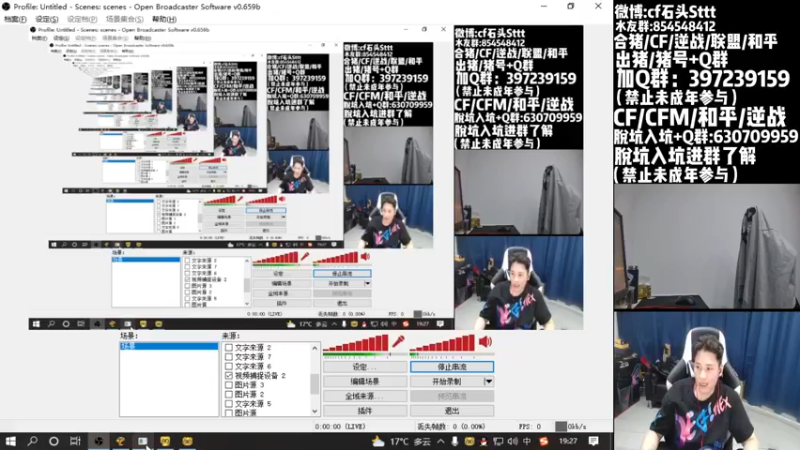Image resolution: width=800 pixels, height=450 pixels.
Task: Mute desktop audio via the red speaker icon
Action: pos(485,342)
